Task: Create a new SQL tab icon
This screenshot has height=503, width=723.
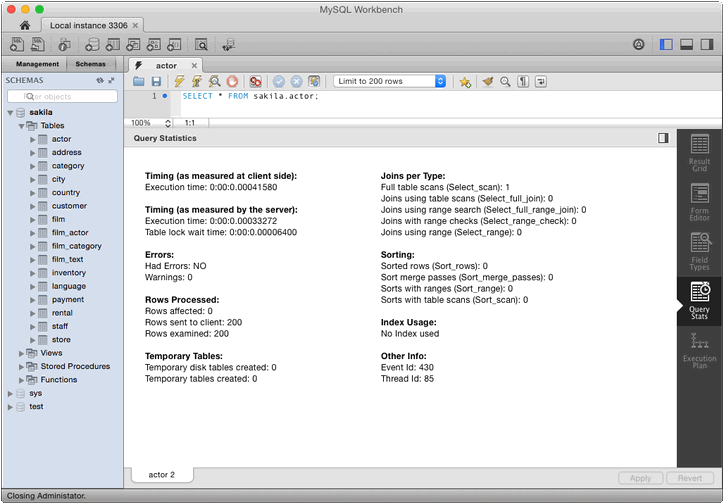Action: tap(17, 45)
